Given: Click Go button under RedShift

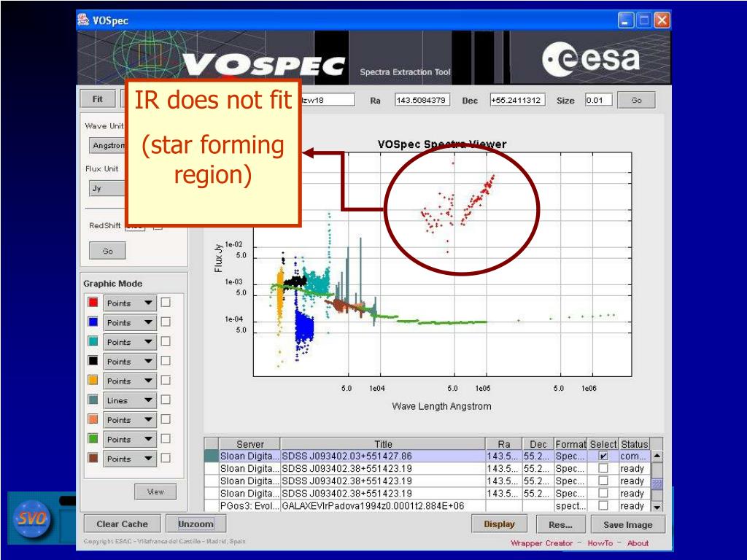Looking at the screenshot, I should pos(108,251).
